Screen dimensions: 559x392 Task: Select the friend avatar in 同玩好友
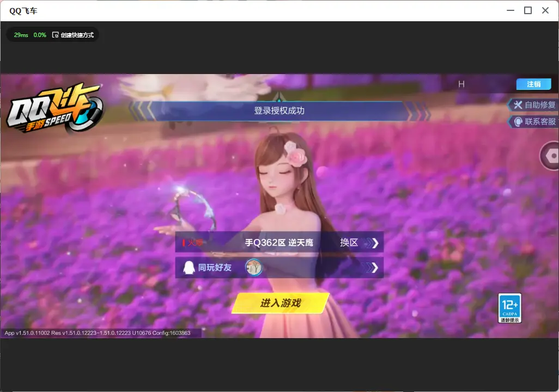[x=254, y=267]
